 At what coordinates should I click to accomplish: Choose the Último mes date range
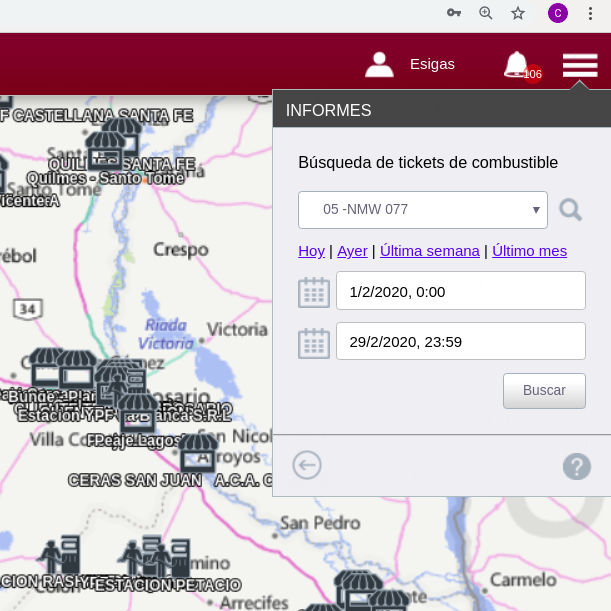pyautogui.click(x=529, y=251)
